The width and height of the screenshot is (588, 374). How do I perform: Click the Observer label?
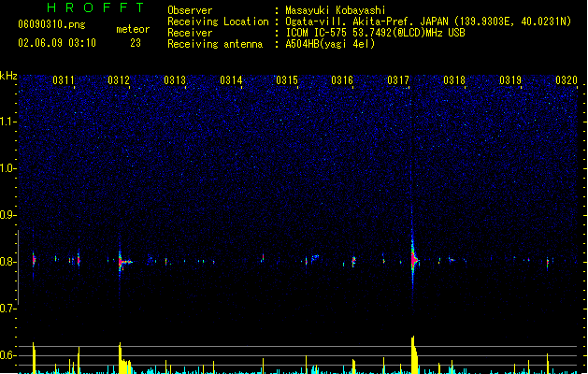(190, 10)
